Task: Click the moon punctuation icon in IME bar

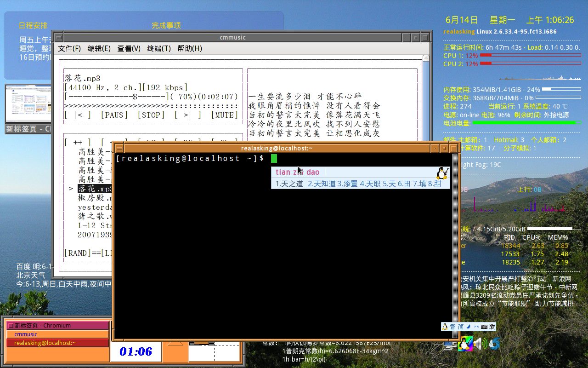Action: [468, 327]
